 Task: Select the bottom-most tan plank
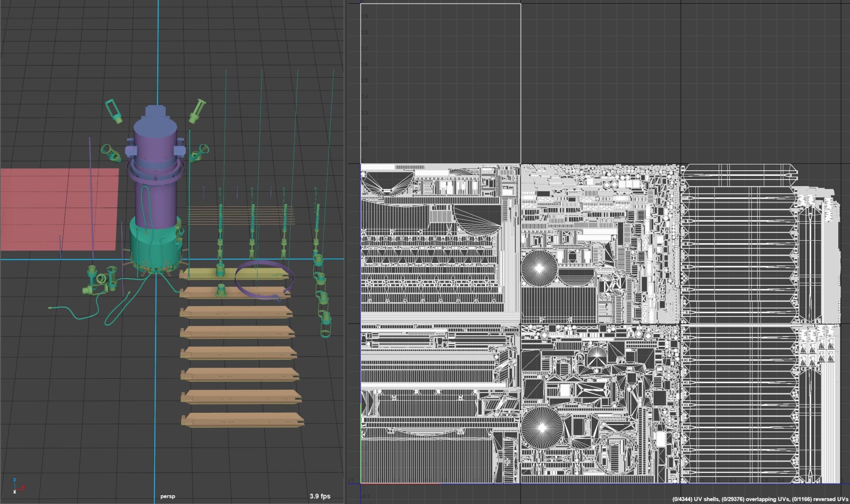click(242, 420)
